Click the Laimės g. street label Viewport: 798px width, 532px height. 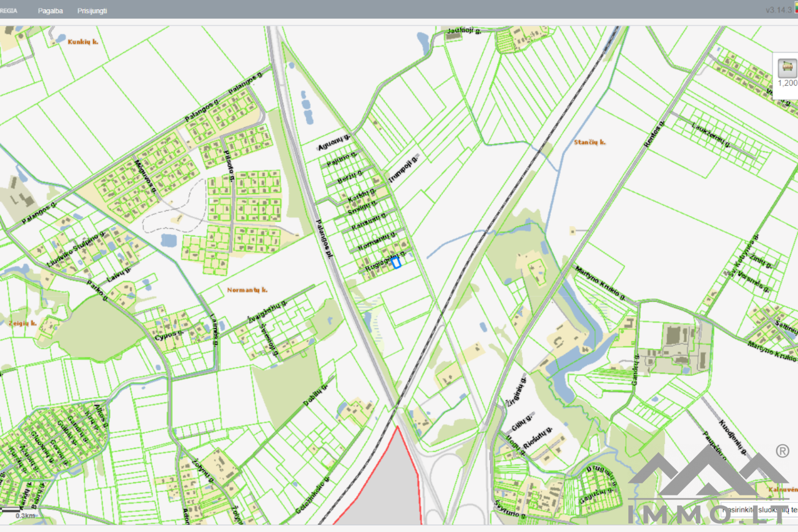tap(214, 329)
